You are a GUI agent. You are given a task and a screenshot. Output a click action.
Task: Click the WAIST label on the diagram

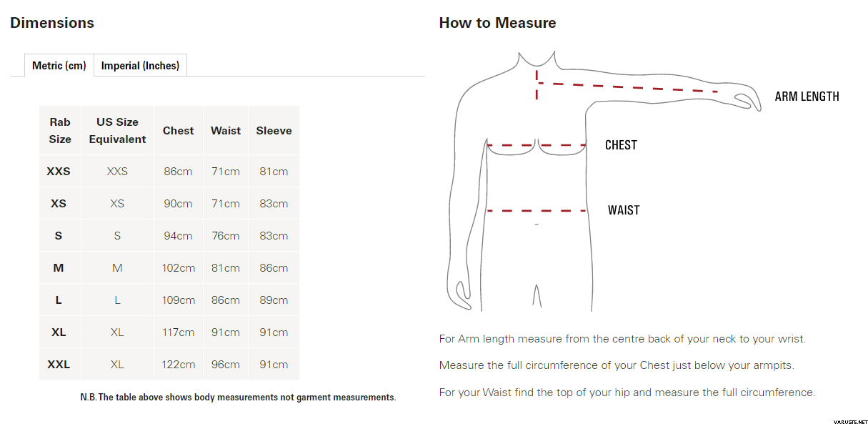point(624,210)
